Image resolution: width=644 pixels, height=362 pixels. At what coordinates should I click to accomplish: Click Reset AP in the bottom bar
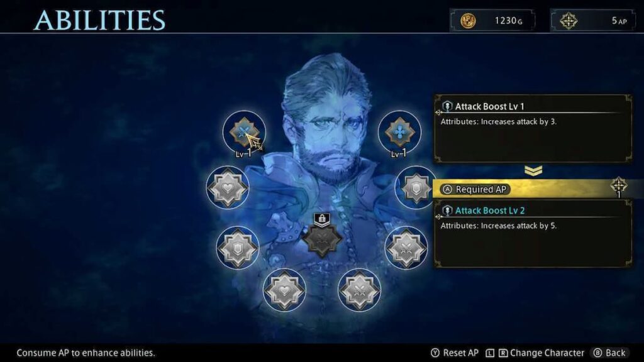coord(455,353)
